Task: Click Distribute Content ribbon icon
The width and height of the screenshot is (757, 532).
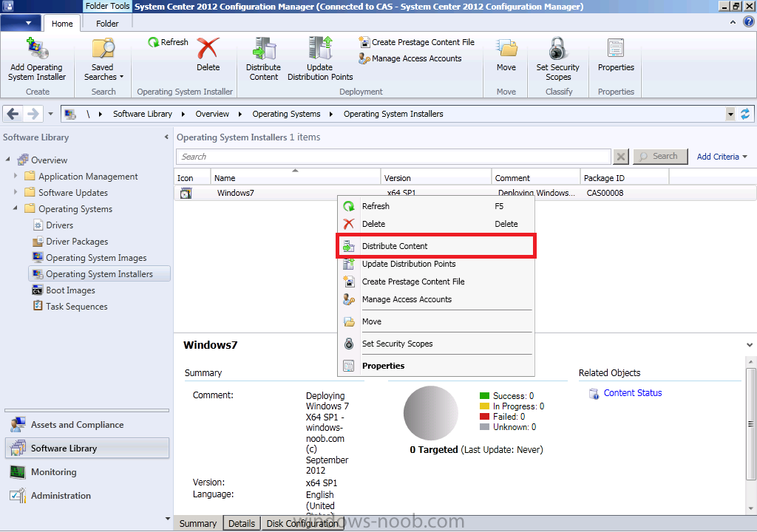Action: (x=264, y=48)
